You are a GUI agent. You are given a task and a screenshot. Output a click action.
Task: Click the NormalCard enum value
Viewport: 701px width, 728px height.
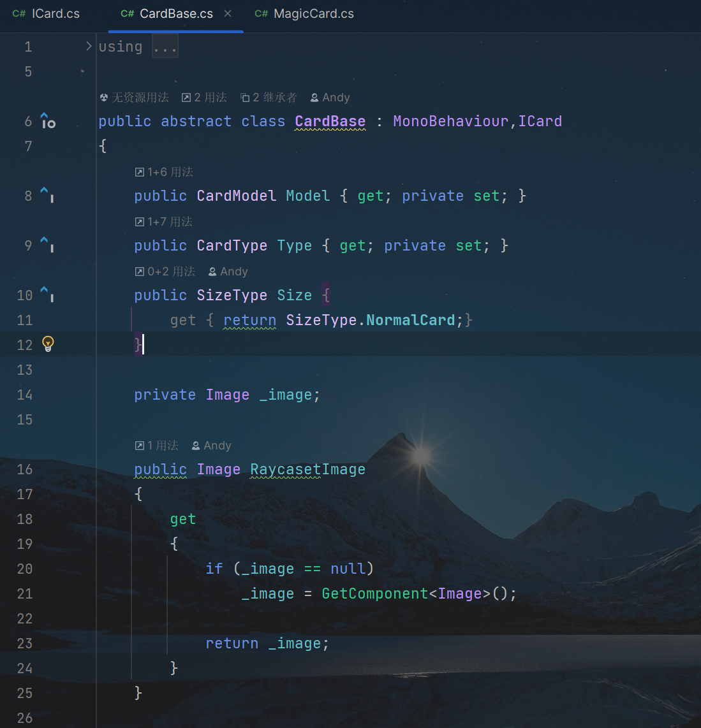(x=410, y=320)
